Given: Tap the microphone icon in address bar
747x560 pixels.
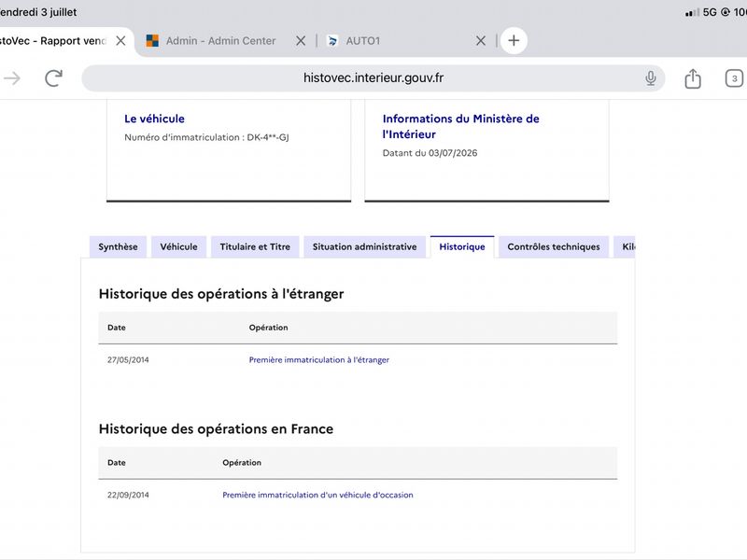Looking at the screenshot, I should [650, 78].
